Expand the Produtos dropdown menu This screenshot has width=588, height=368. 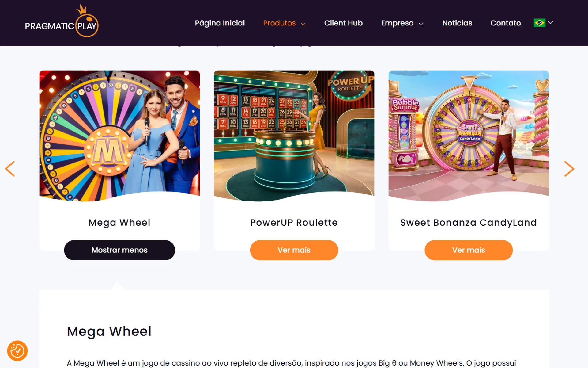284,23
